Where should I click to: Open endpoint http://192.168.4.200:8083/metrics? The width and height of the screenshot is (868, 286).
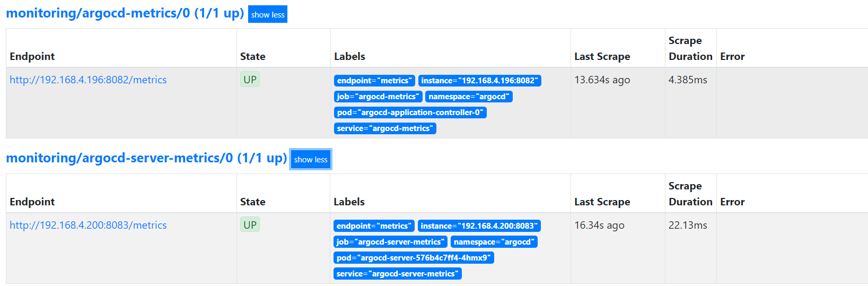[x=88, y=226]
